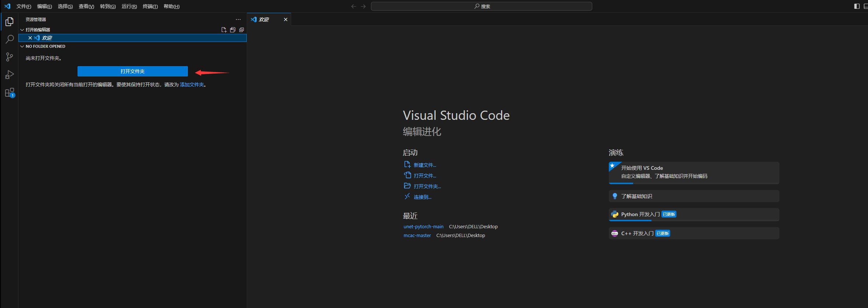
Task: Click the title bar 搜索 command box
Action: [482, 6]
